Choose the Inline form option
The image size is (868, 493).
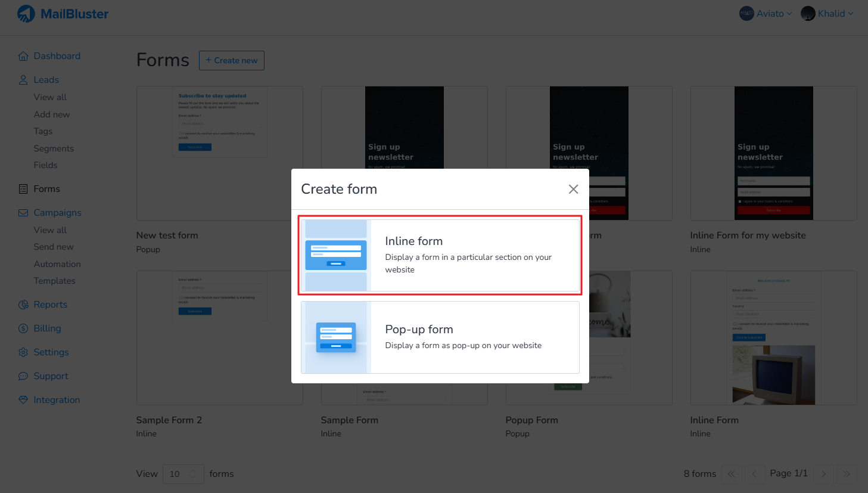pyautogui.click(x=440, y=255)
